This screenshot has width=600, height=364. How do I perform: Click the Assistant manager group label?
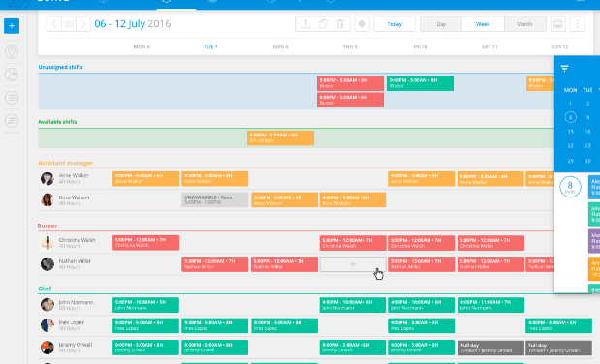coord(66,163)
